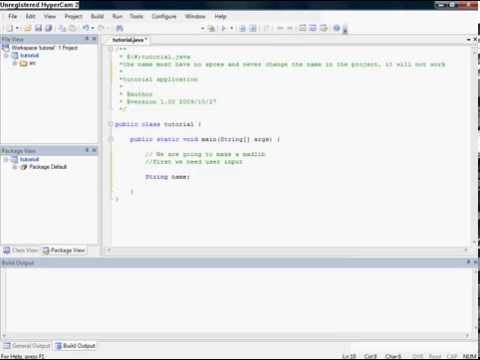480x360 pixels.
Task: Open the Window menu
Action: coord(195,16)
